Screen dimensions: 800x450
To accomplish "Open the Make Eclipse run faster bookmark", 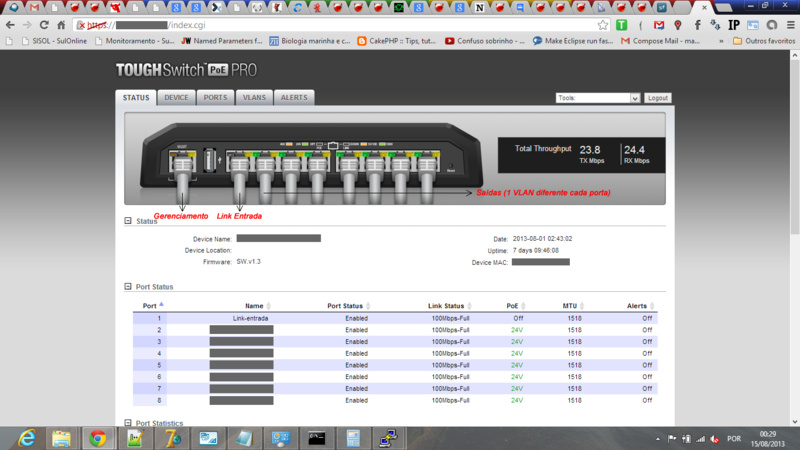I will (x=572, y=41).
